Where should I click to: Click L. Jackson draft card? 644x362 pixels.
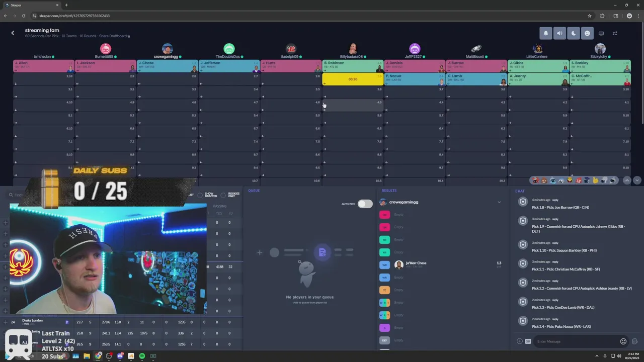click(x=105, y=66)
